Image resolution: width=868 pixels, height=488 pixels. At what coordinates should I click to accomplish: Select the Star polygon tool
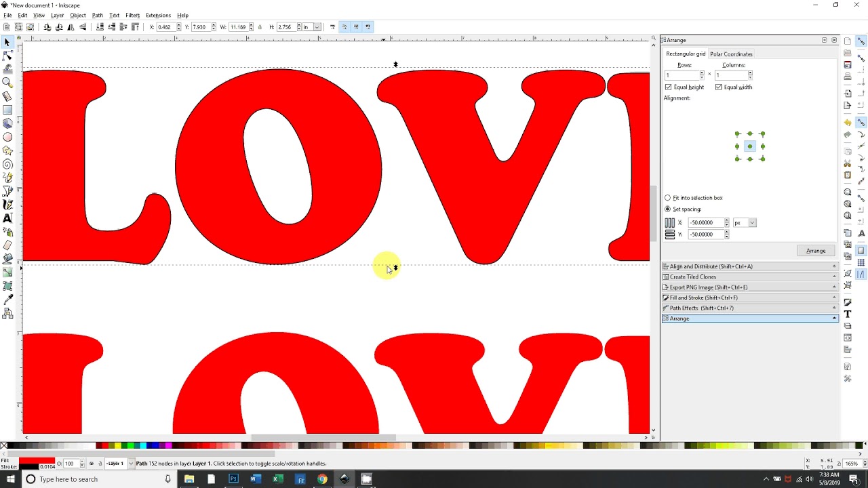point(7,150)
